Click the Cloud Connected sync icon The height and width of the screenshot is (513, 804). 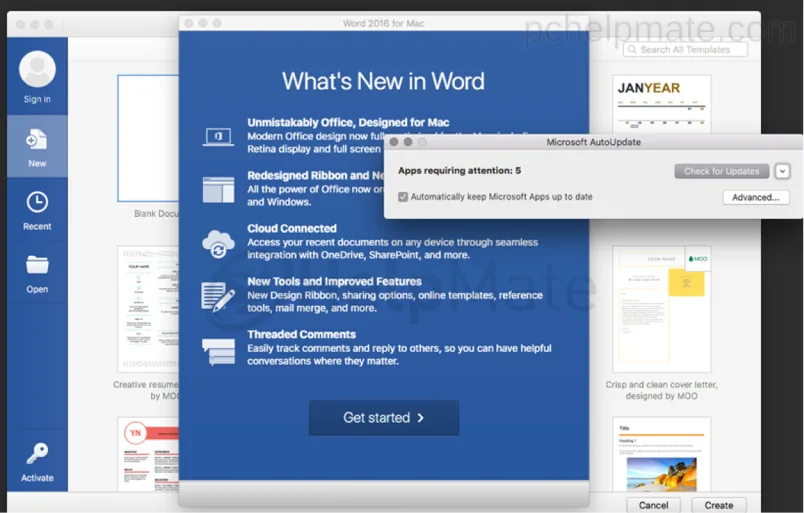pos(218,244)
